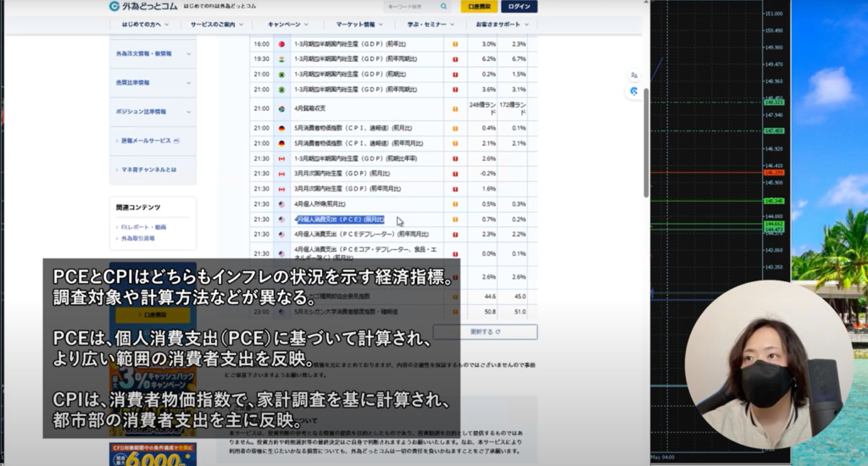Click the ログイン button
The height and width of the screenshot is (466, 868).
point(518,7)
